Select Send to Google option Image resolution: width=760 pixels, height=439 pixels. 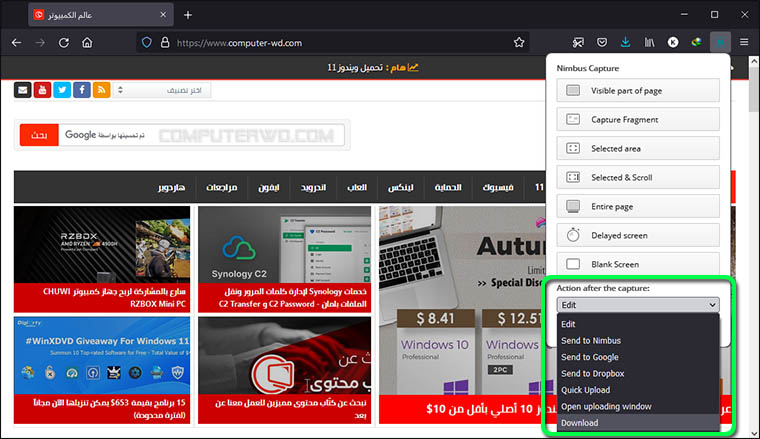pyautogui.click(x=638, y=357)
